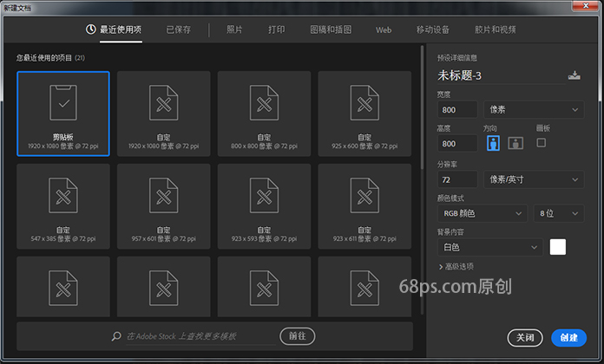Select the 自定 925 x 600 preset

(x=364, y=114)
